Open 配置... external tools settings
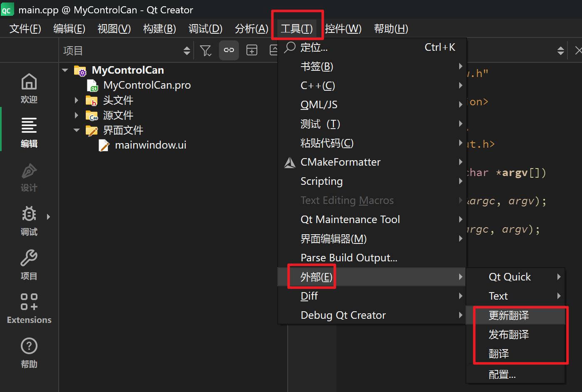 coord(516,375)
